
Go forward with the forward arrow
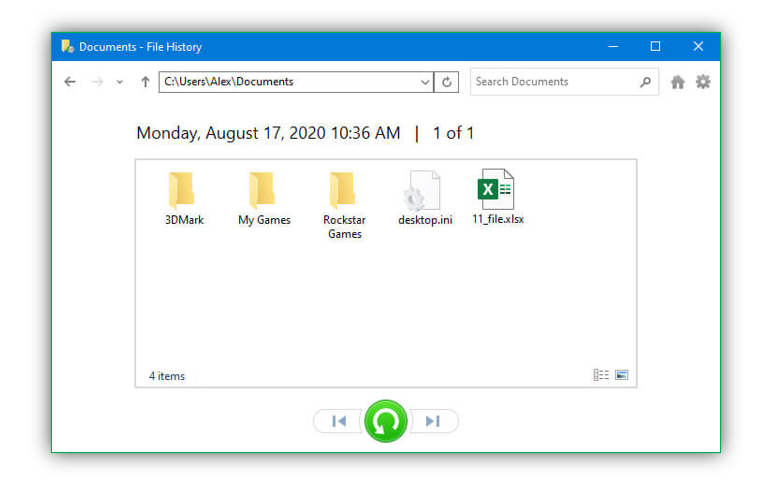97,82
